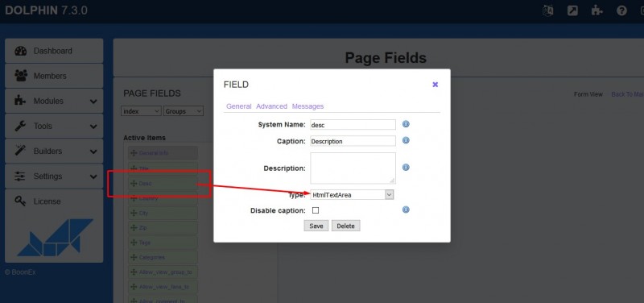Show info tooltip for Caption field
The image size is (644, 303).
coord(406,140)
